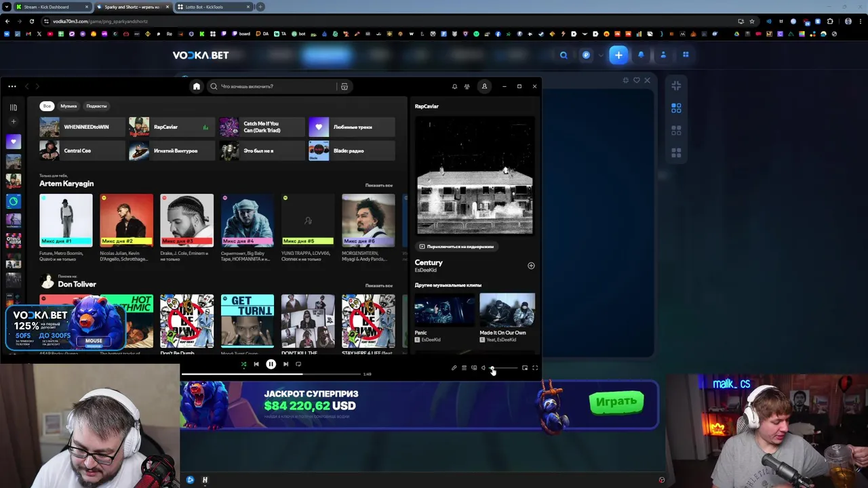868x488 pixels.
Task: Click 'Показать все' next to Don Toliver
Action: click(378, 285)
